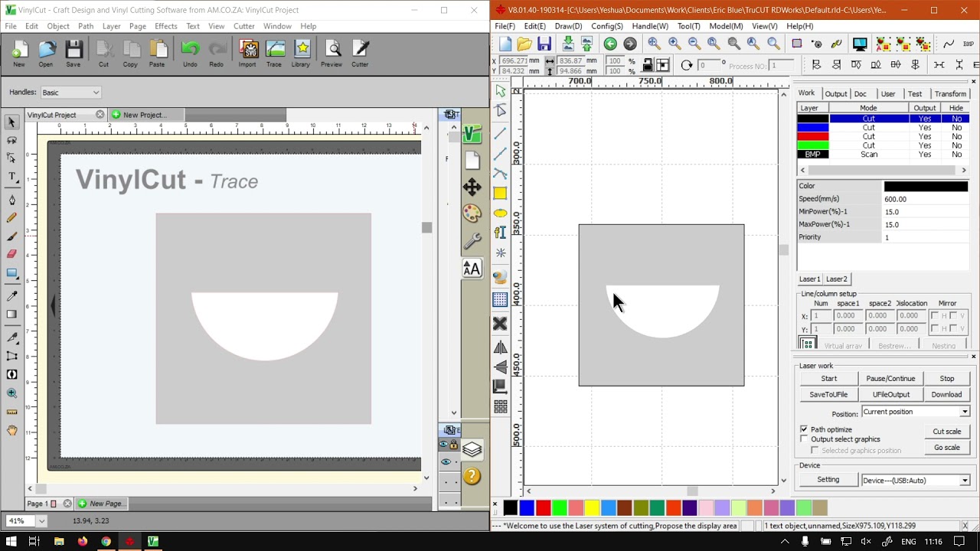
Task: Click the SaveToUFile button
Action: click(x=828, y=394)
